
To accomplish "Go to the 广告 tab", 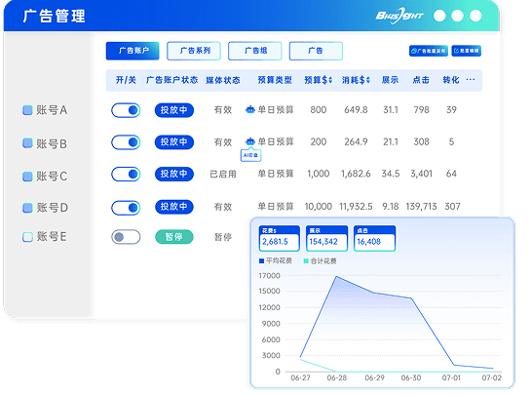I will coord(316,51).
